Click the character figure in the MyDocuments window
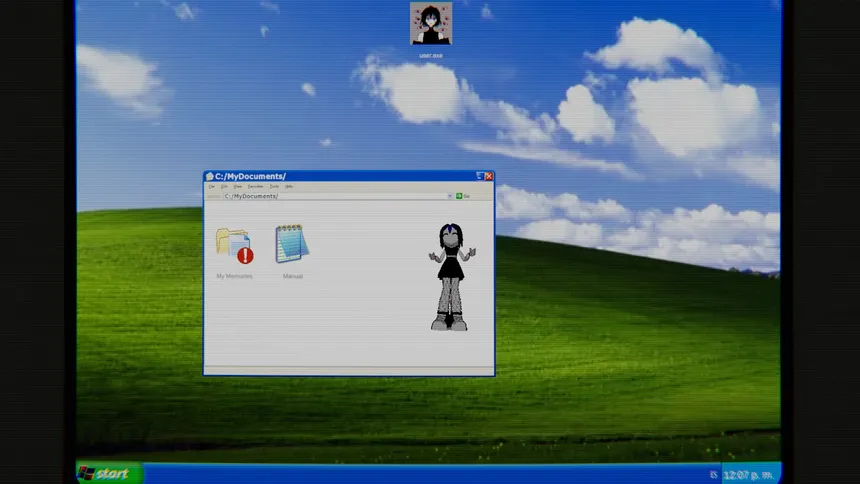The height and width of the screenshot is (484, 860). click(451, 277)
